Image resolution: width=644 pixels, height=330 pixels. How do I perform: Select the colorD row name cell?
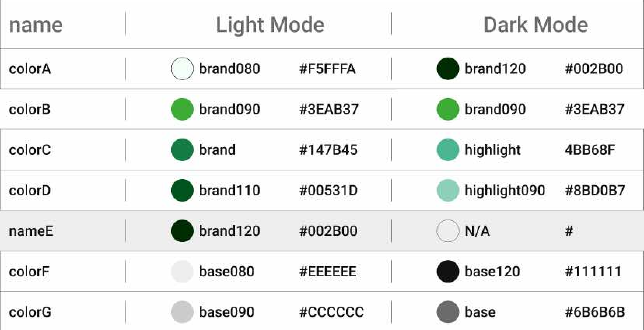pyautogui.click(x=30, y=190)
